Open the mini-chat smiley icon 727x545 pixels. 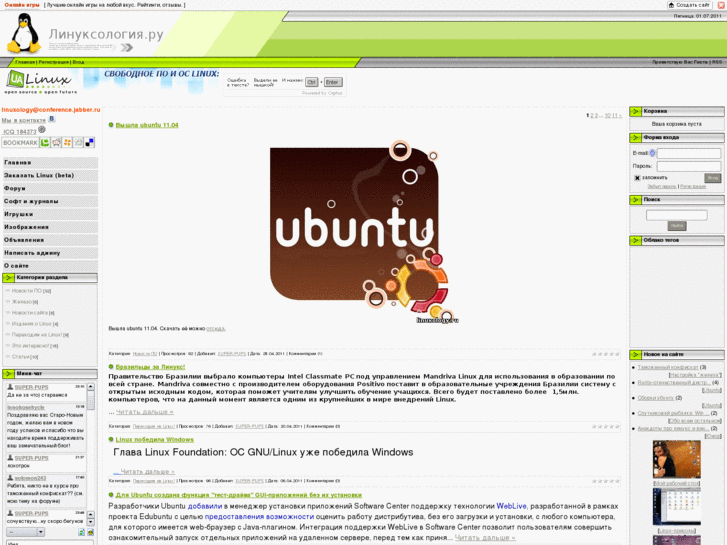[90, 532]
